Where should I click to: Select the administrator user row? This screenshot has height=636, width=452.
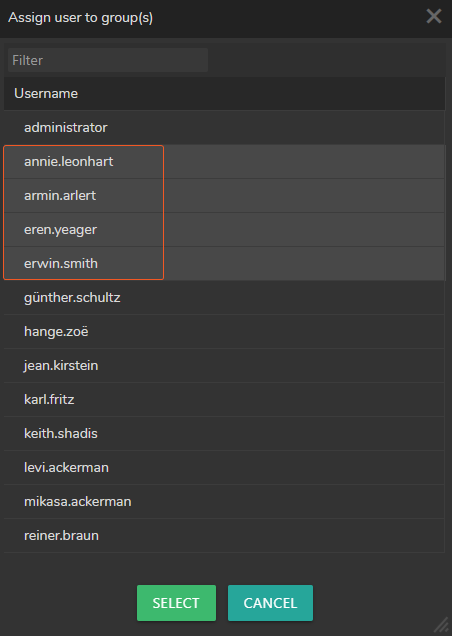[224, 127]
